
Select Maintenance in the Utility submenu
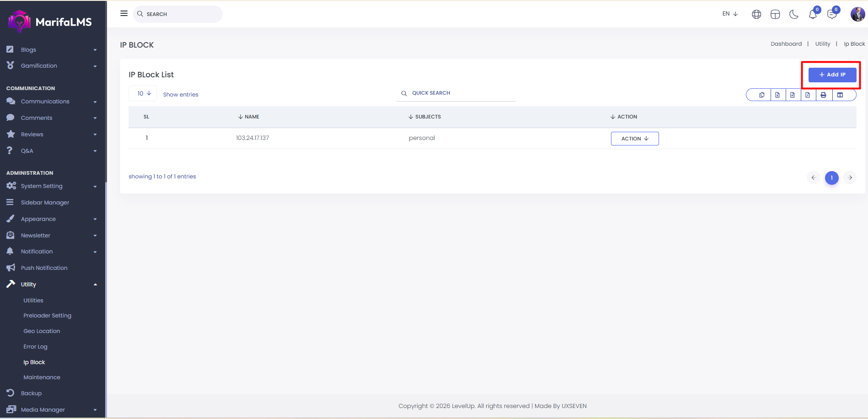pyautogui.click(x=42, y=377)
